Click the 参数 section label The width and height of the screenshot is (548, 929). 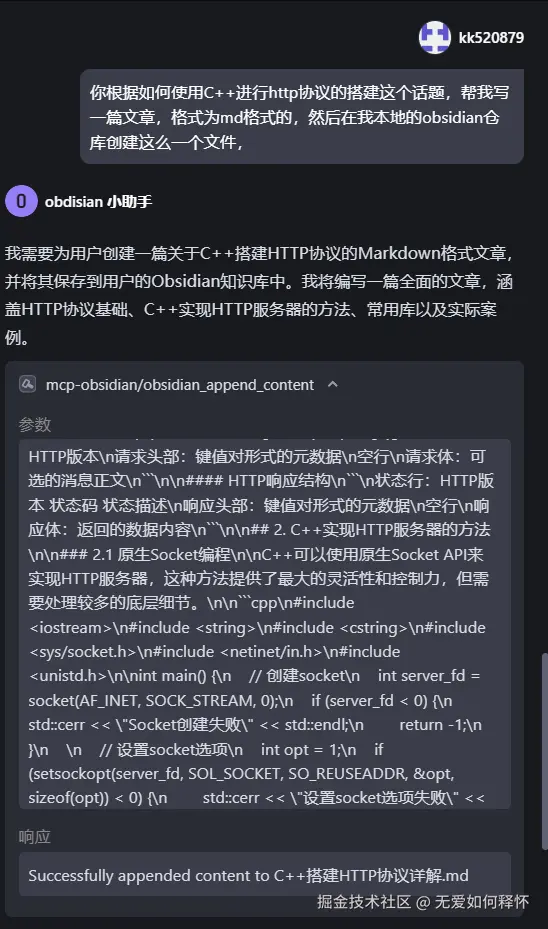[35, 425]
